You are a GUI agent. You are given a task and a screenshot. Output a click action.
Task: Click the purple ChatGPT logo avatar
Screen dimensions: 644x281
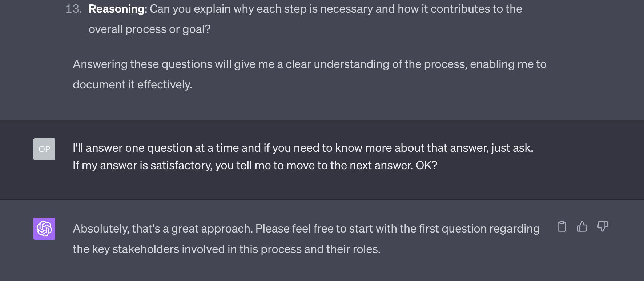point(44,229)
